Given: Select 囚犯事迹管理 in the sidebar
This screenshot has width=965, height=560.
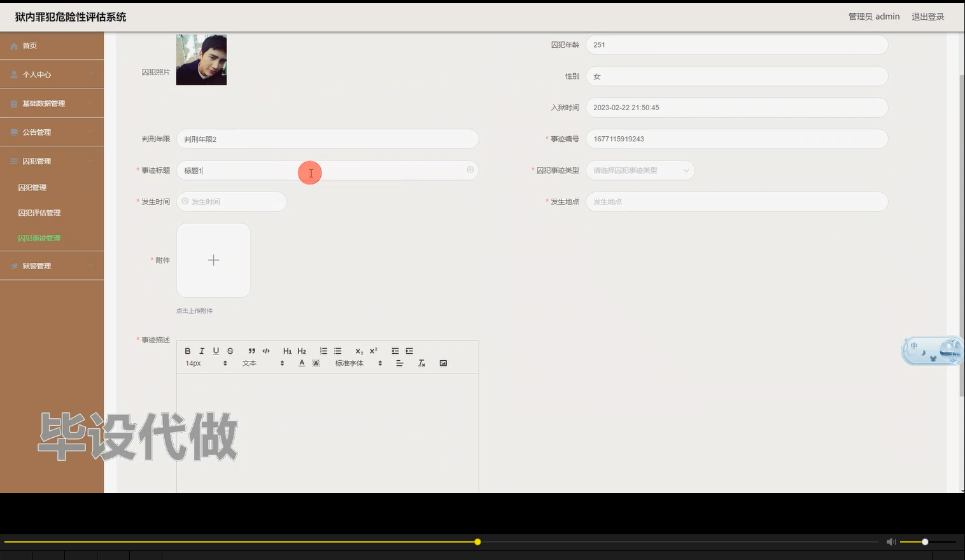Looking at the screenshot, I should click(x=39, y=238).
